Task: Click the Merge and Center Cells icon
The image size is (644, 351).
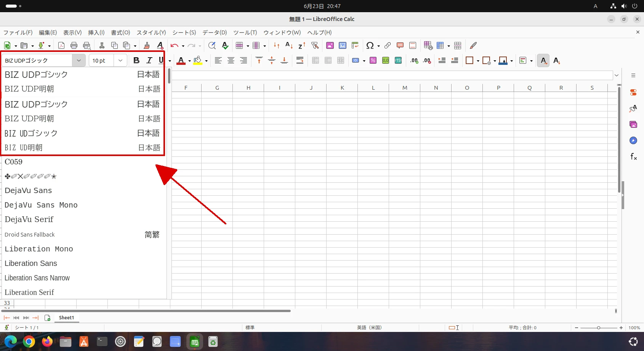Action: point(315,60)
